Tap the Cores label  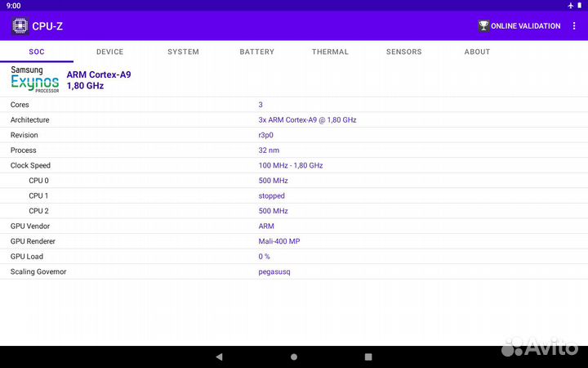(x=20, y=105)
